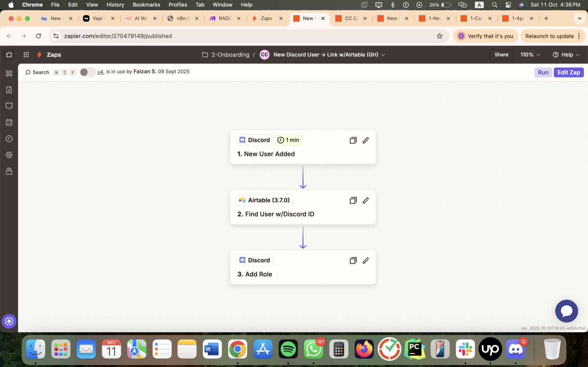
Task: Open the 110% zoom level dropdown
Action: point(530,55)
